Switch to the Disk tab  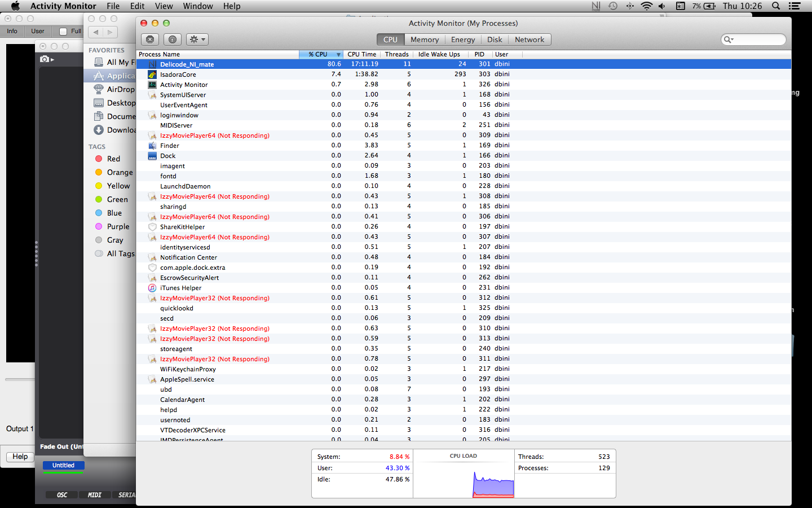(495, 40)
